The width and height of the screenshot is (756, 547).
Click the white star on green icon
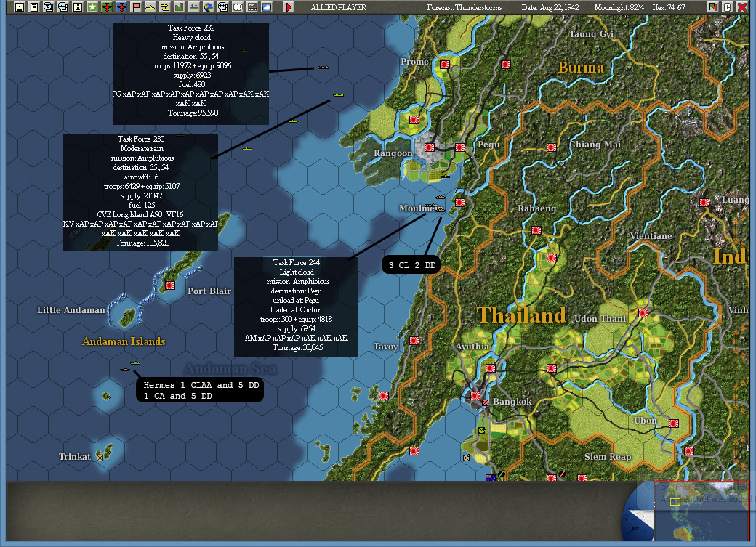(92, 7)
